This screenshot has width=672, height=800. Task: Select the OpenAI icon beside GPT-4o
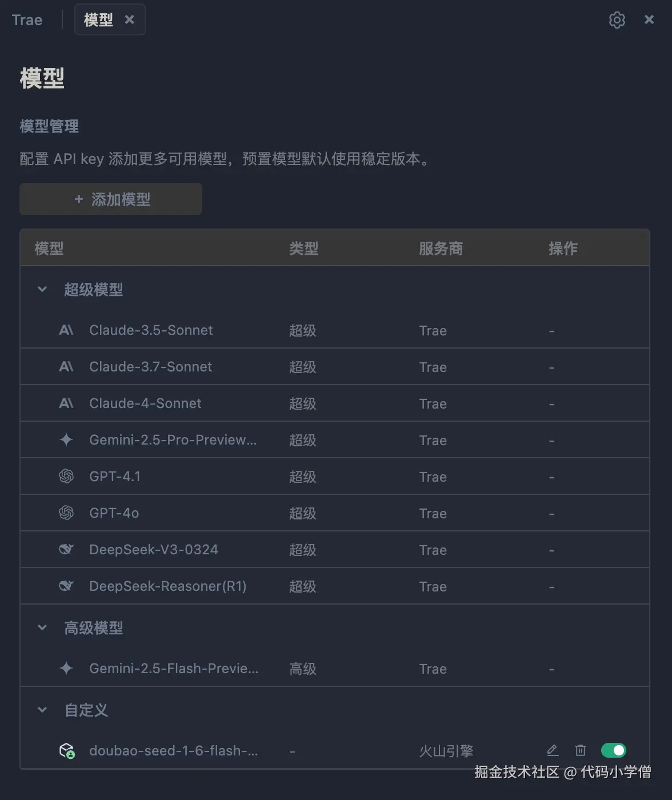tap(66, 513)
